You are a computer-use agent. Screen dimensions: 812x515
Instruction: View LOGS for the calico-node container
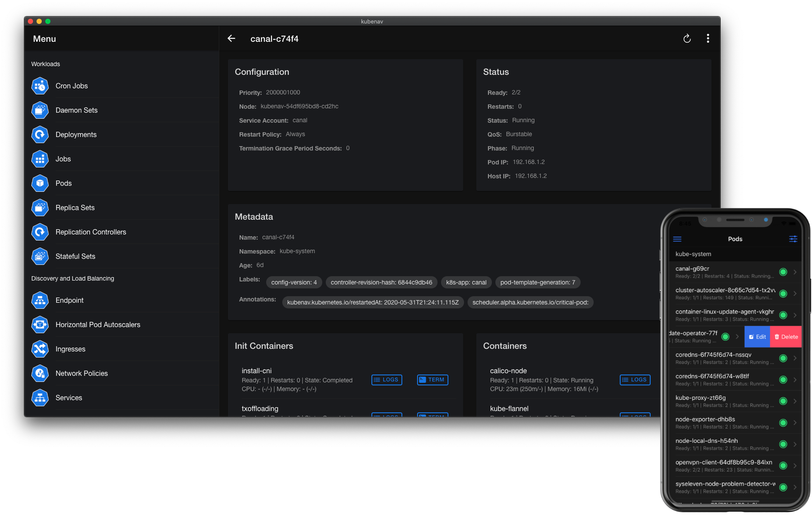click(635, 380)
